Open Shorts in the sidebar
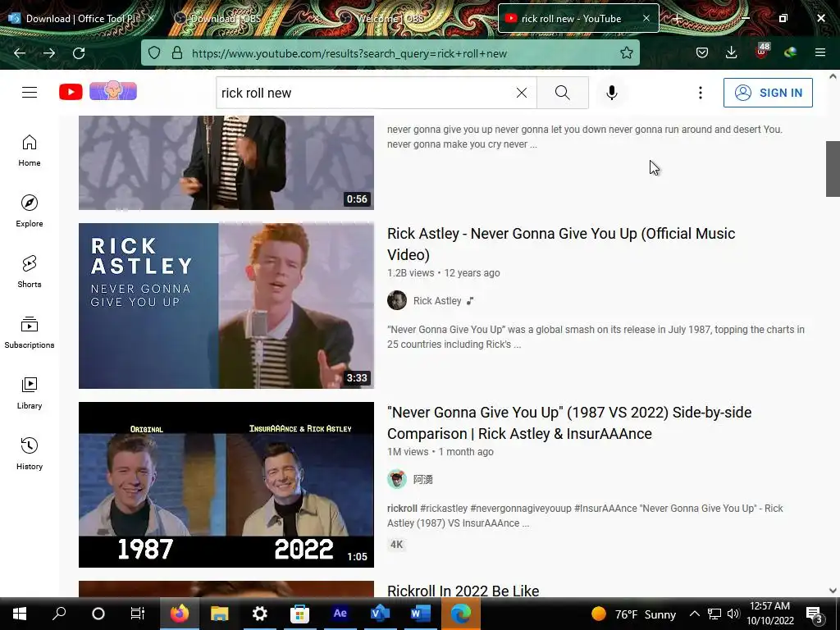Image resolution: width=840 pixels, height=630 pixels. tap(30, 272)
